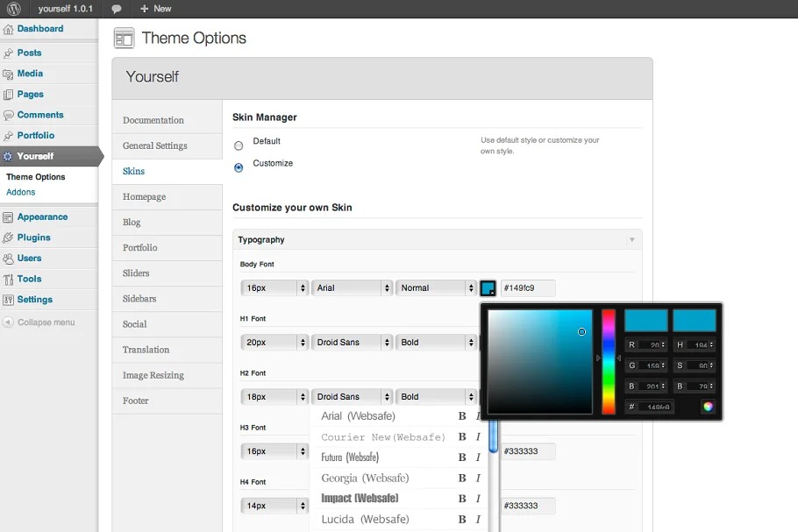Viewport: 798px width, 532px height.
Task: Select the Customize skin radio button
Action: 239,167
